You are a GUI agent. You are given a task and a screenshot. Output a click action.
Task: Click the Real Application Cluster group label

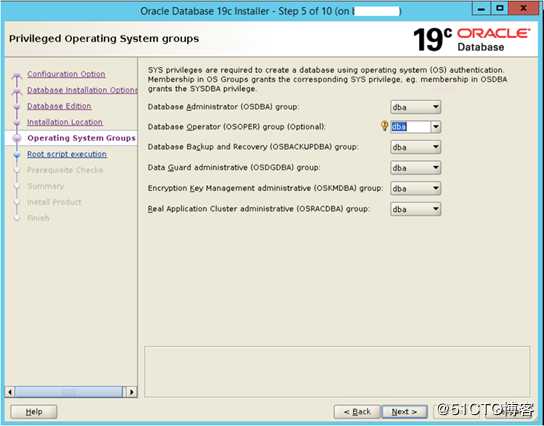pyautogui.click(x=258, y=209)
